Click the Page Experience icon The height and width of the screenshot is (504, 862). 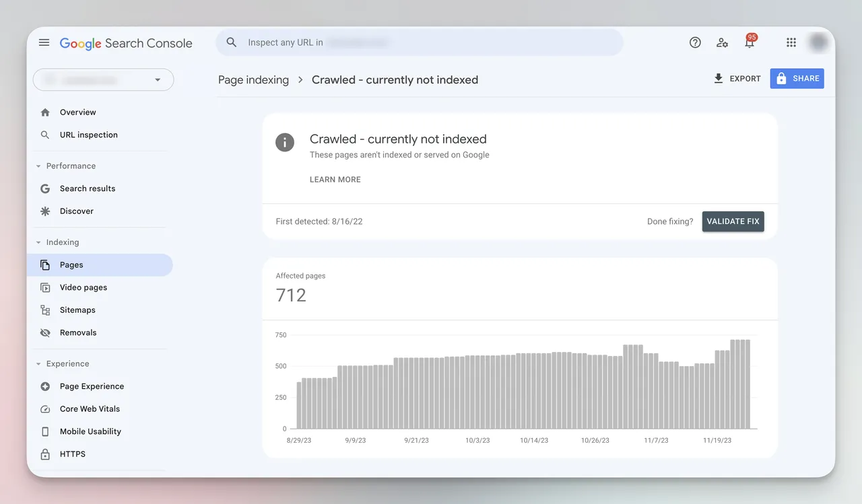pyautogui.click(x=45, y=386)
